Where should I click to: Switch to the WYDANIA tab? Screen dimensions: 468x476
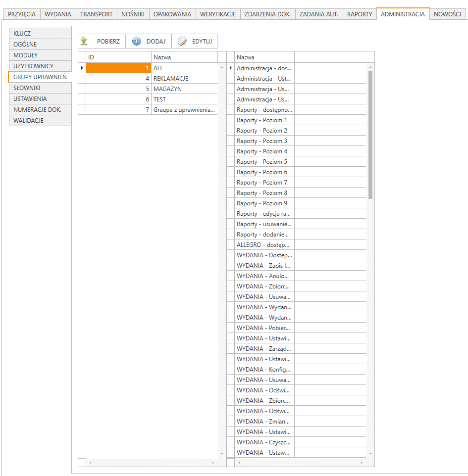point(58,14)
